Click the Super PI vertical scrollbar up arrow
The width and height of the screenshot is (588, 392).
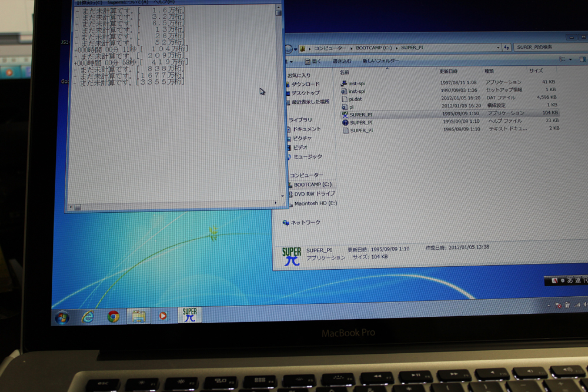click(278, 7)
